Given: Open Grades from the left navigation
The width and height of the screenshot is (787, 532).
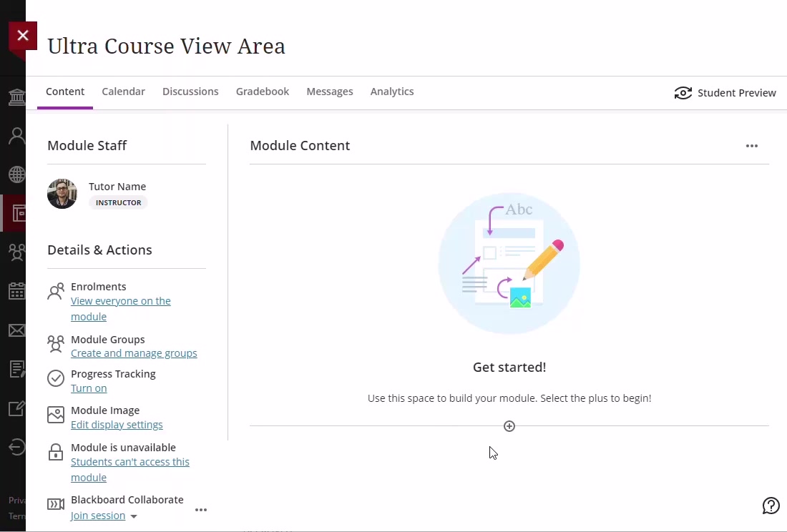Looking at the screenshot, I should click(16, 369).
